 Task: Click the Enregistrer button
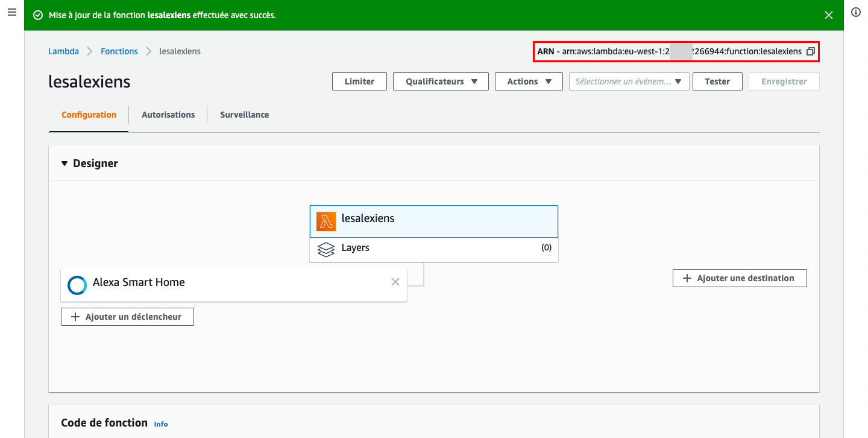pos(784,81)
